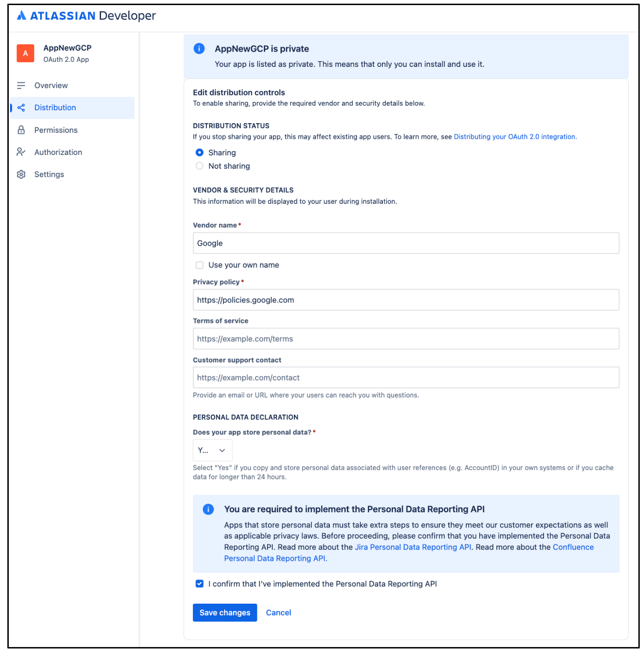This screenshot has height=653, width=644.
Task: Select the Sharing radio button
Action: pyautogui.click(x=200, y=153)
